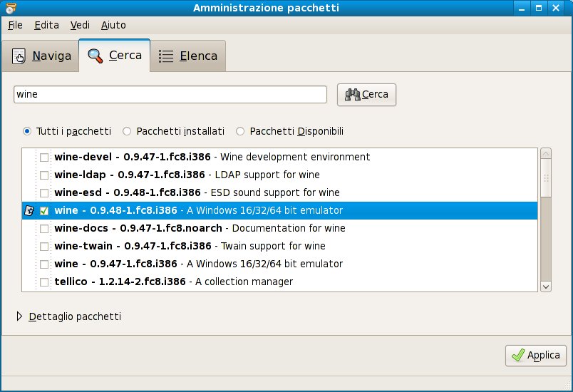Tick the tellico package checkbox

click(x=44, y=282)
